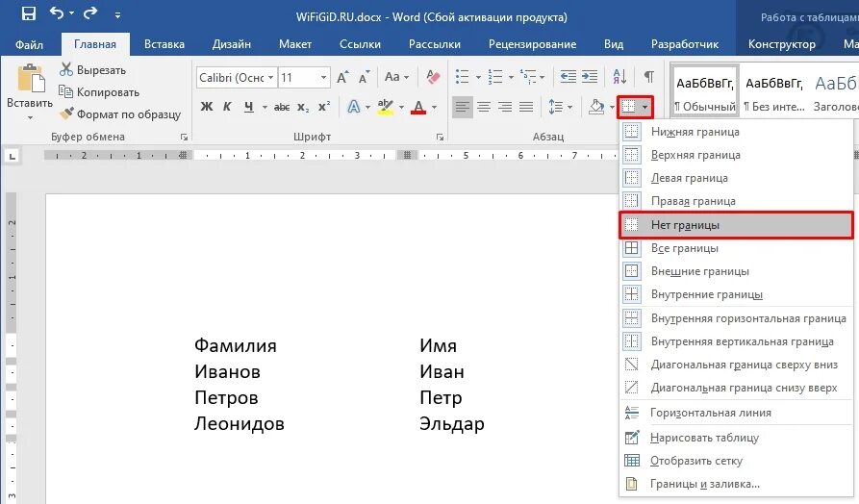Open the Файл tab
The width and height of the screenshot is (859, 504).
29,44
